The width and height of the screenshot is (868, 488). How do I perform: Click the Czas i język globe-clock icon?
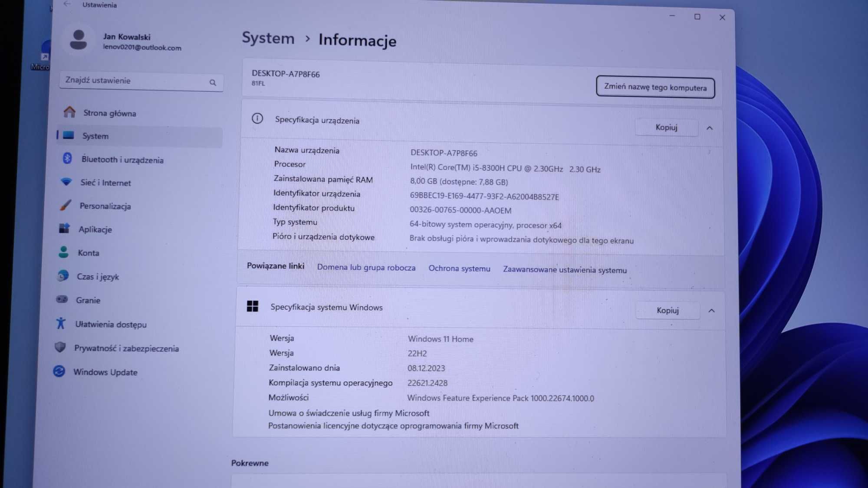point(62,275)
